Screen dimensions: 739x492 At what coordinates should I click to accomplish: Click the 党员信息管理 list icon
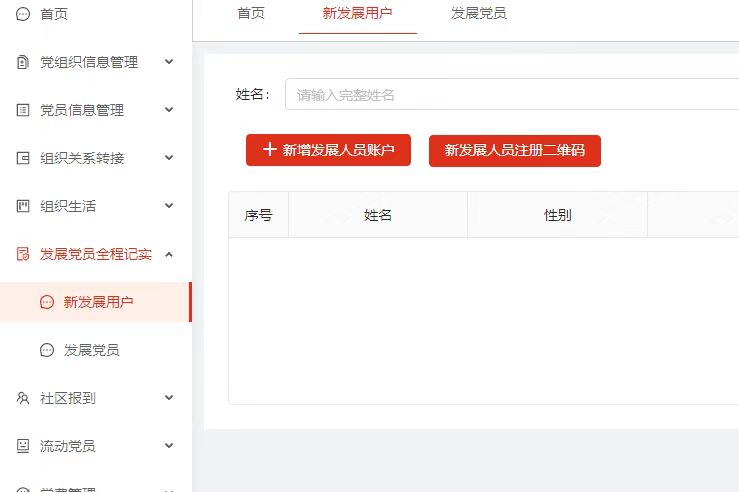(23, 110)
